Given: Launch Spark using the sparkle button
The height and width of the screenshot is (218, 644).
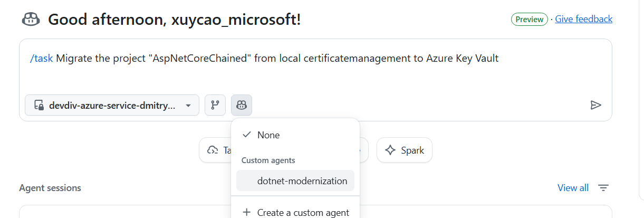Looking at the screenshot, I should click(x=404, y=150).
